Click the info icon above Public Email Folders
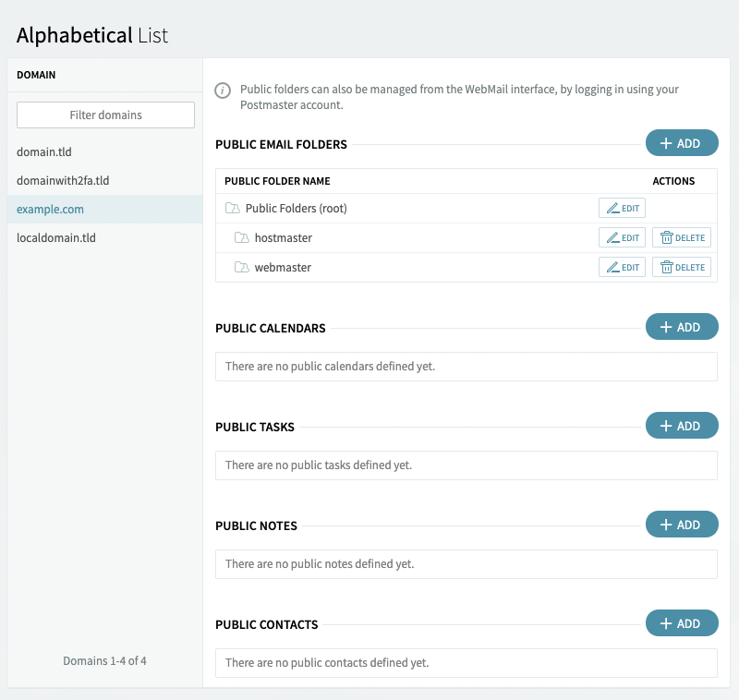The height and width of the screenshot is (700, 739). coord(222,90)
